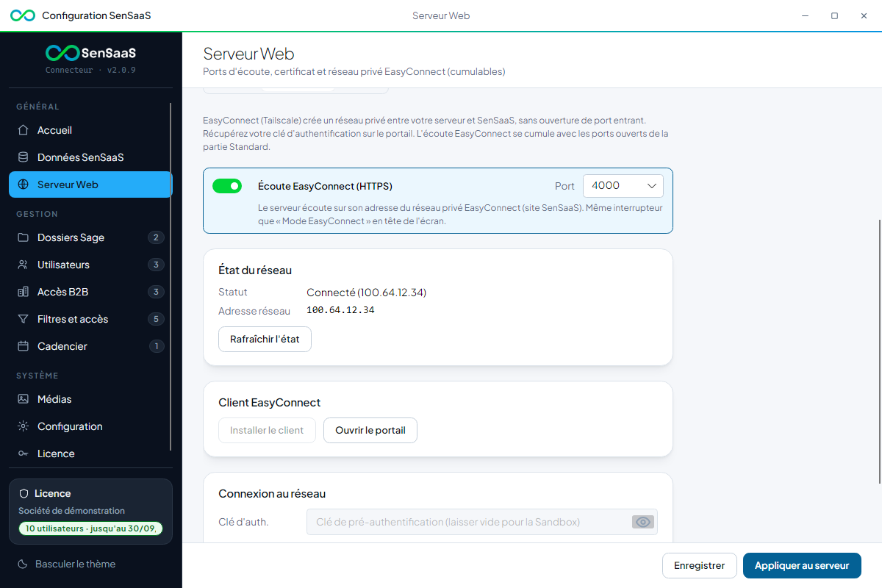Screen dimensions: 882x588
Task: Click the Connexion au réseau heading
Action: click(272, 494)
